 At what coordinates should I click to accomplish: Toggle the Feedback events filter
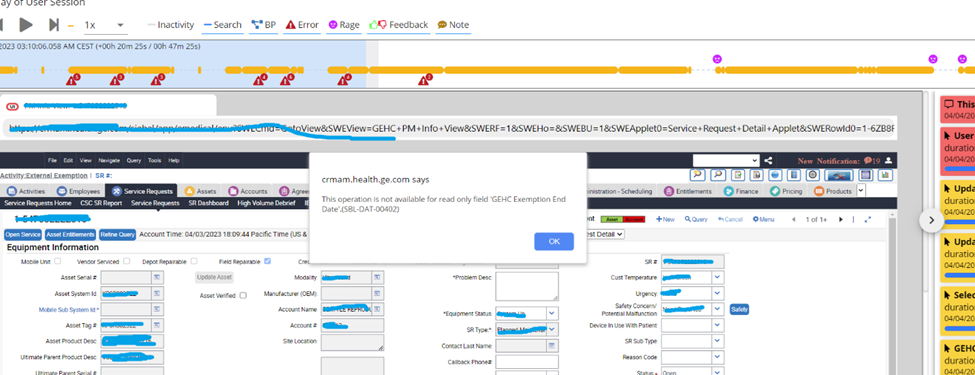pyautogui.click(x=399, y=25)
